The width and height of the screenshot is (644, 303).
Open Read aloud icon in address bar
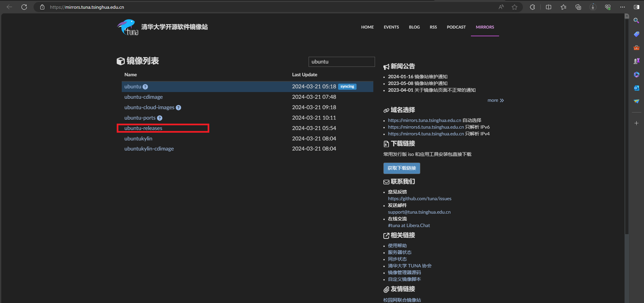501,7
